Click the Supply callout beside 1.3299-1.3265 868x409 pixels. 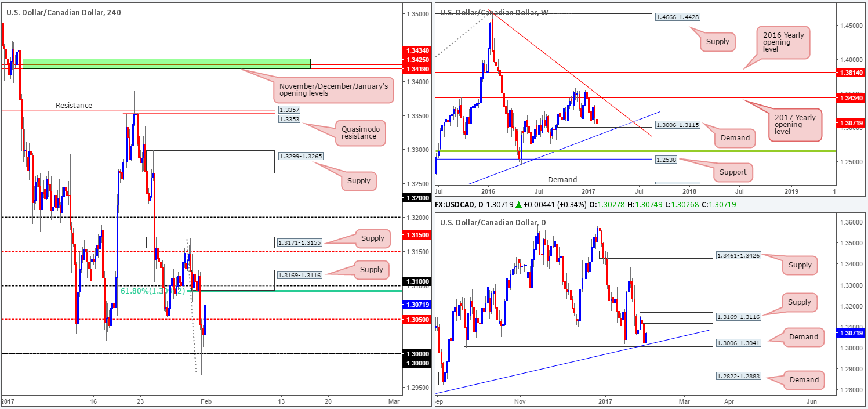pyautogui.click(x=359, y=181)
